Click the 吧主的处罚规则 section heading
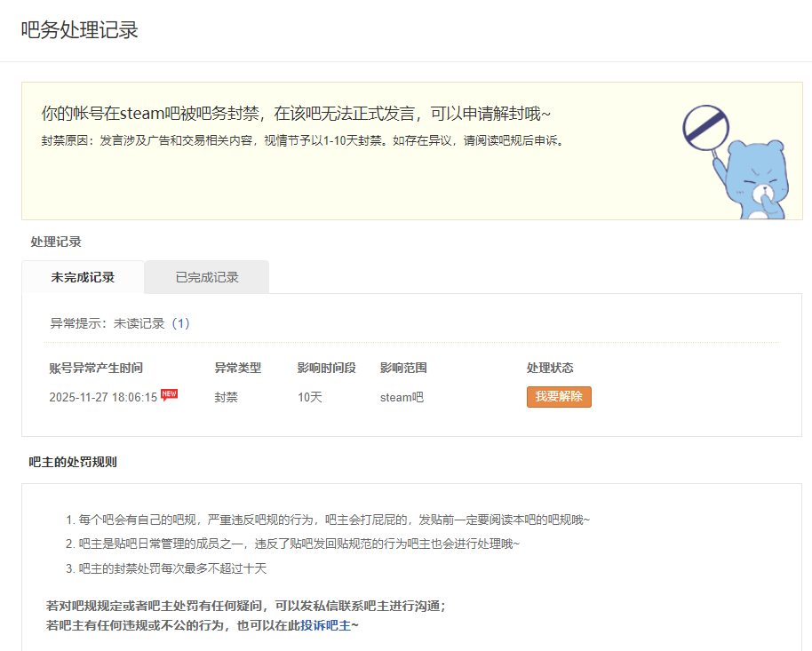Image resolution: width=812 pixels, height=651 pixels. point(73,462)
